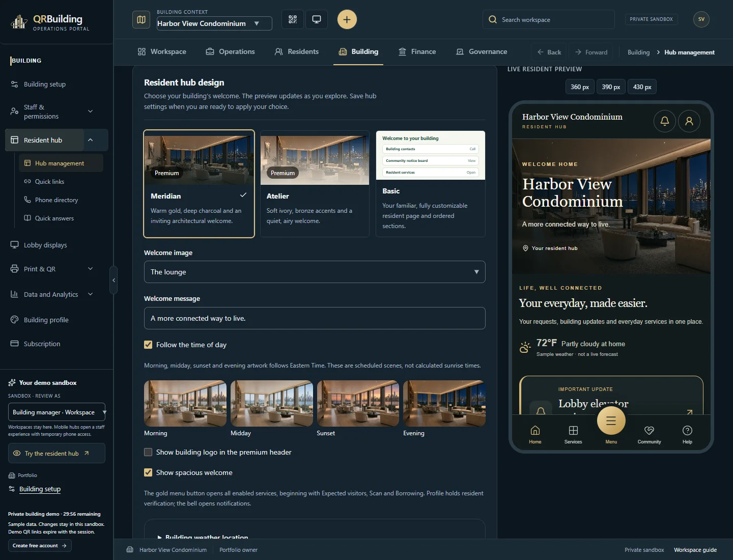Viewport: 733px width, 560px height.
Task: Expand the Staff & permissions section
Action: (x=90, y=111)
